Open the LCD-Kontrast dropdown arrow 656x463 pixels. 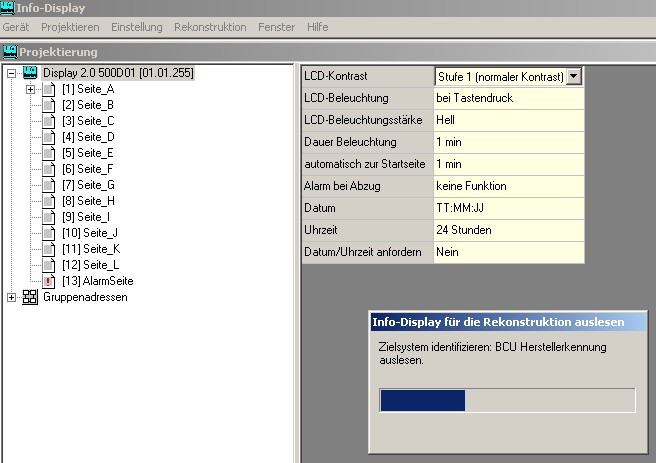point(574,76)
